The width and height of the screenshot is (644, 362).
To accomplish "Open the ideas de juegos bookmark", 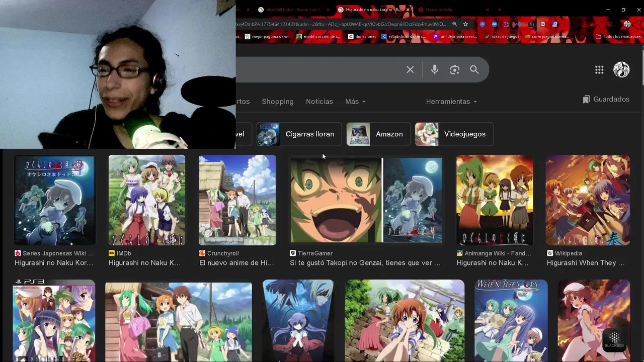I will [x=502, y=37].
